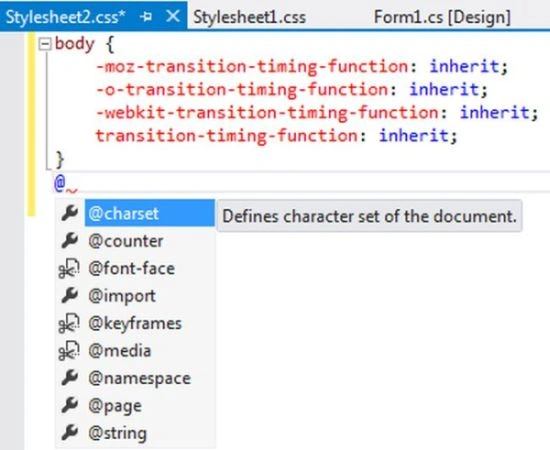This screenshot has width=550, height=450.
Task: Click the wrench icon beside @charset
Action: 69,213
